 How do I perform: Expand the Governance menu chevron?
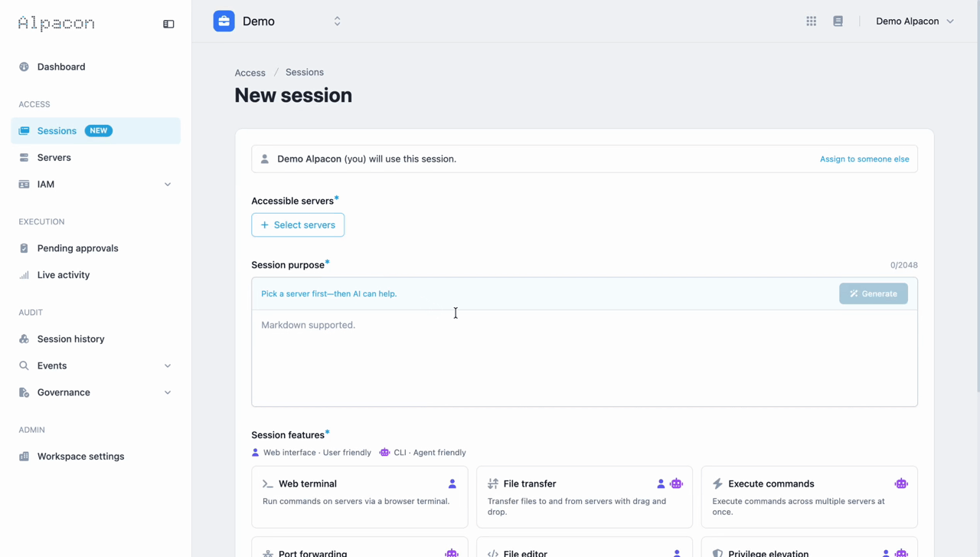pyautogui.click(x=168, y=392)
